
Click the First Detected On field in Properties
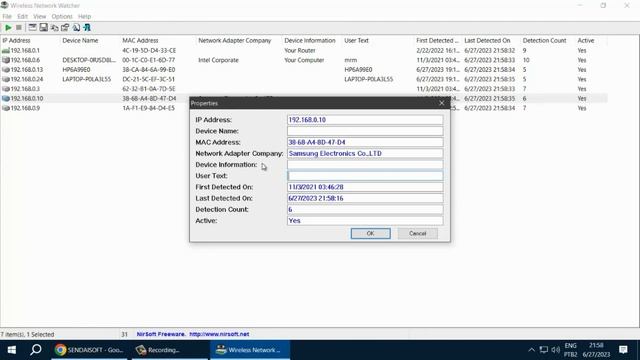365,187
